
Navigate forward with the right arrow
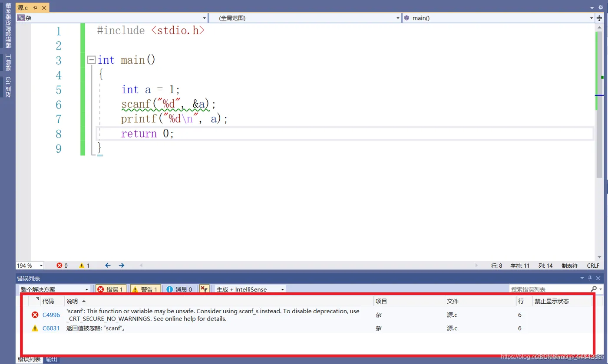122,265
